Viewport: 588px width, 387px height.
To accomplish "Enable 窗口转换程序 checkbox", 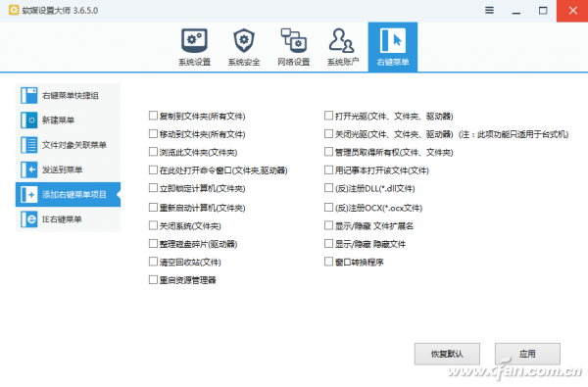I will [x=328, y=262].
